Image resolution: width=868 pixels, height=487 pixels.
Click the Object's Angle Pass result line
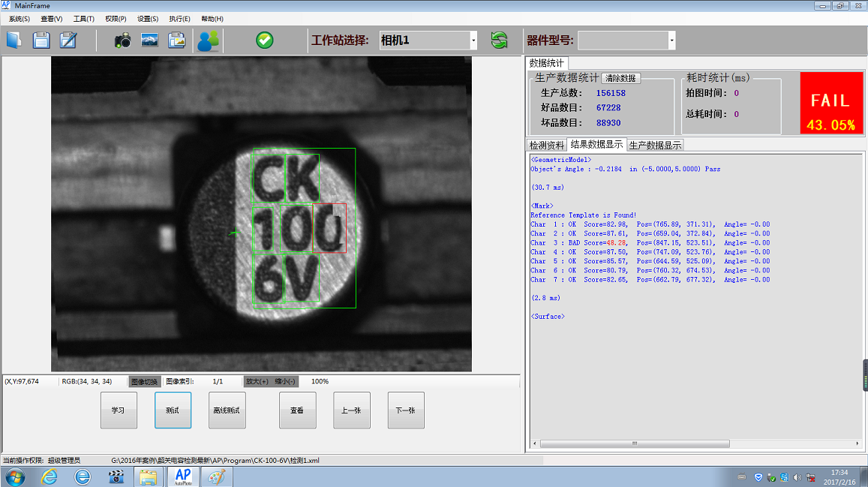pyautogui.click(x=626, y=170)
